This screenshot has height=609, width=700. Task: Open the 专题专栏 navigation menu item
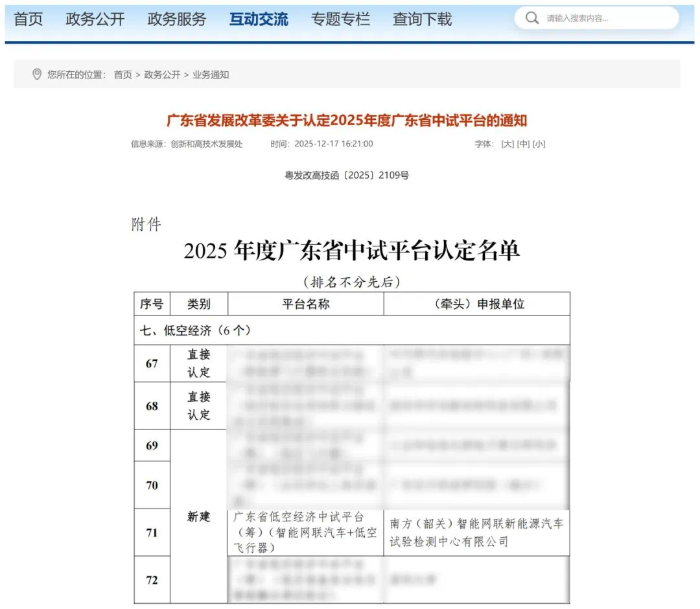click(341, 19)
